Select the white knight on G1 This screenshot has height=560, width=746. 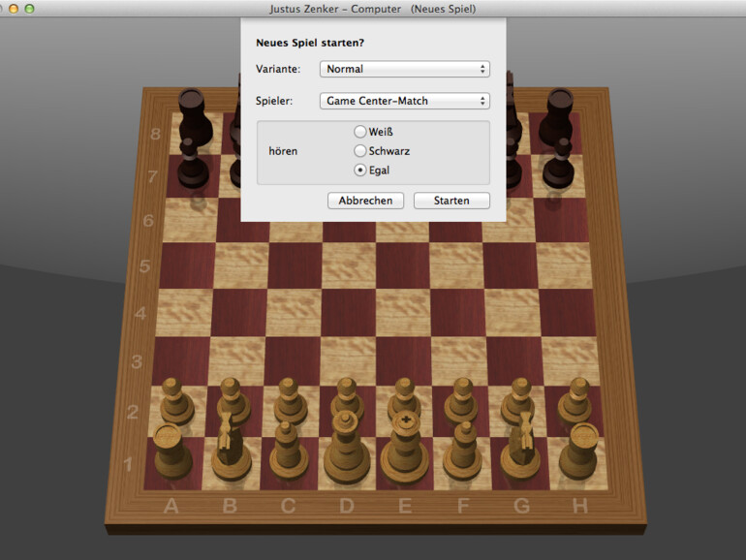click(520, 447)
